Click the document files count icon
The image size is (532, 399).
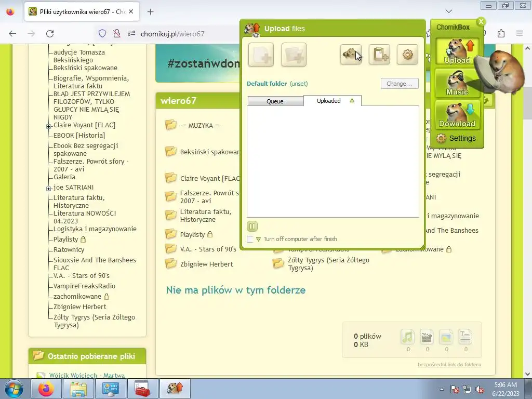[465, 337]
